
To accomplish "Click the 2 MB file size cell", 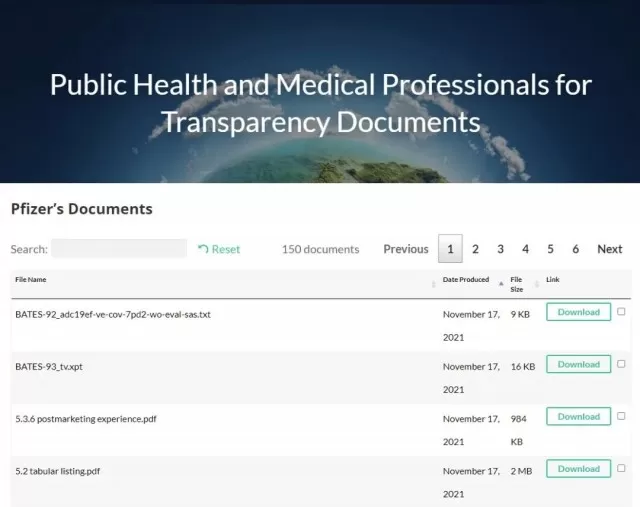I will coord(521,471).
